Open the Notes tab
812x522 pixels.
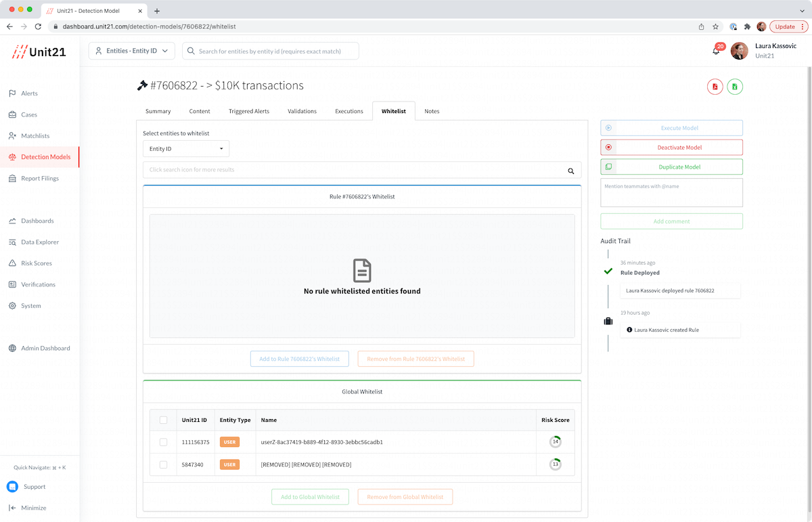click(x=432, y=111)
